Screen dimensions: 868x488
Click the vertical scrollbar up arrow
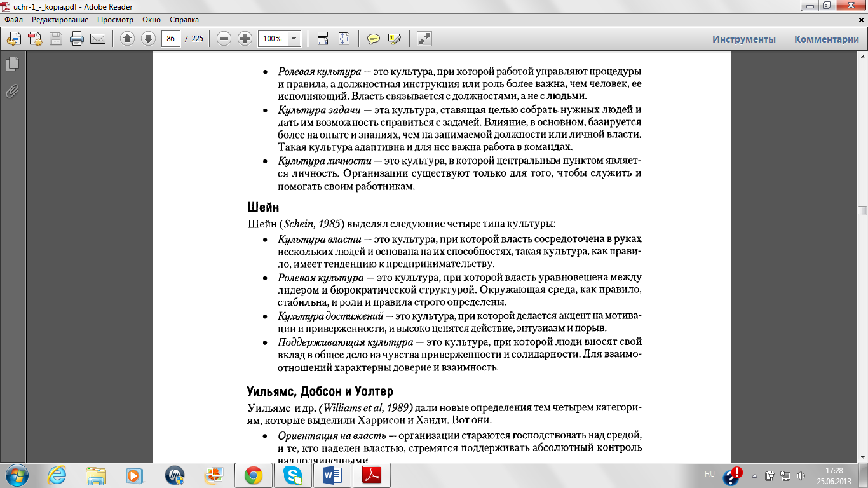(x=862, y=57)
